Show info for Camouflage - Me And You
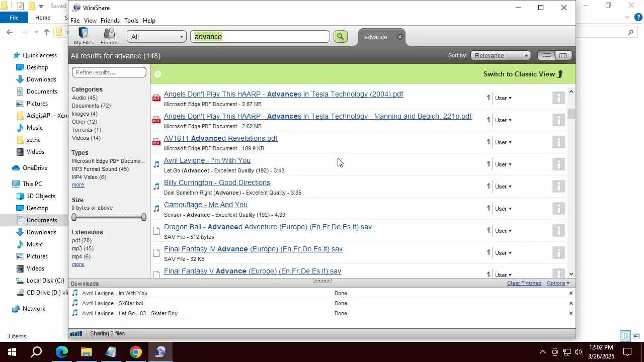This screenshot has height=362, width=644. (x=558, y=208)
